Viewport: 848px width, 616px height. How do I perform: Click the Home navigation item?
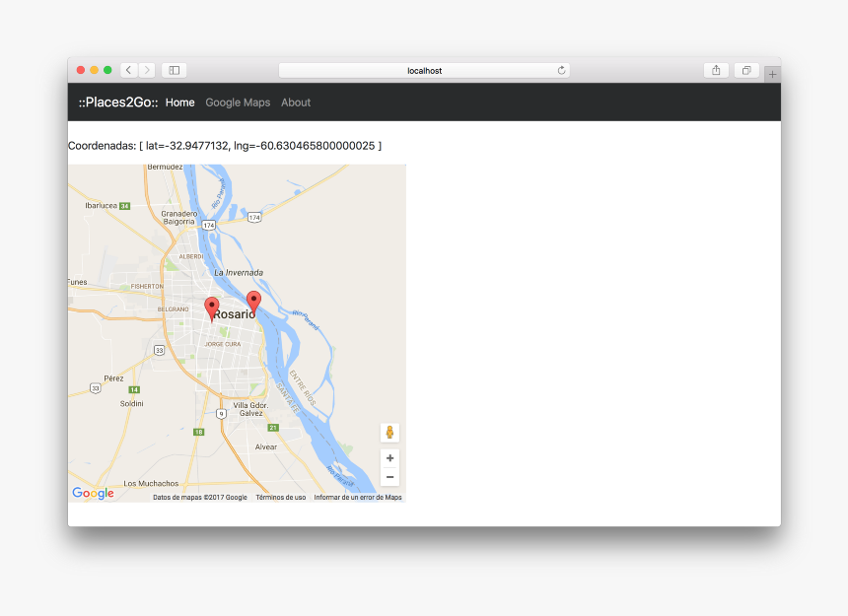(179, 103)
